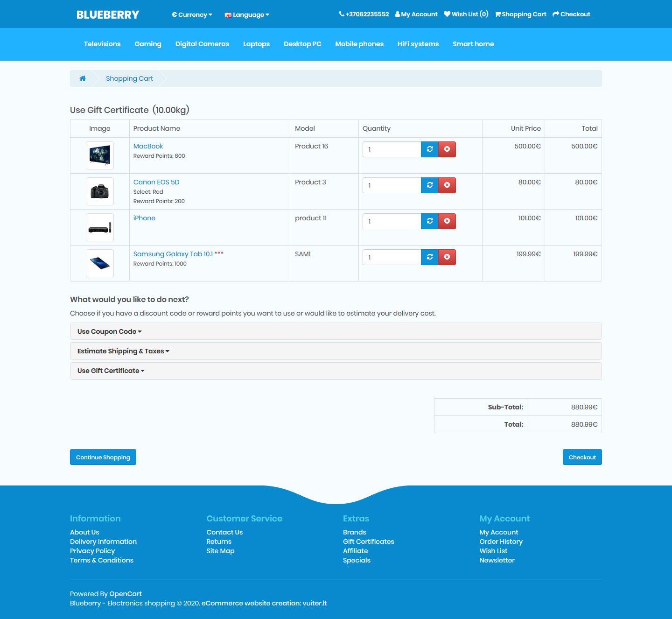Focus the Samsung Galaxy Tab quantity field

tap(392, 257)
